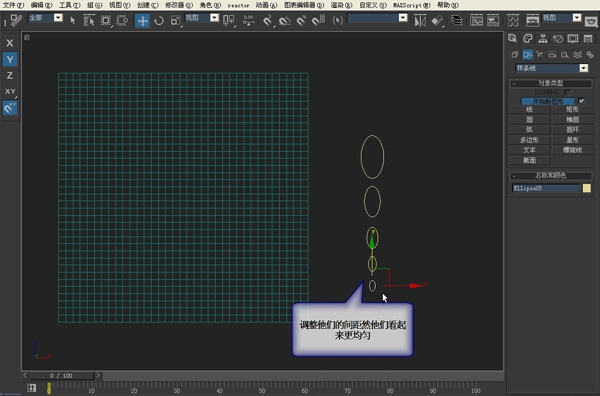This screenshot has height=396, width=600.
Task: Open the Schematic View icon
Action: 493,20
